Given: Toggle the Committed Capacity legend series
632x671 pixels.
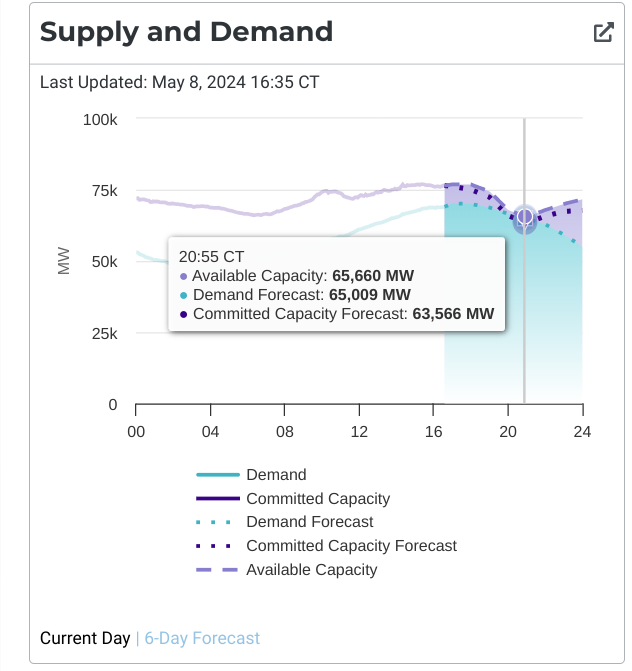Looking at the screenshot, I should coord(293,499).
